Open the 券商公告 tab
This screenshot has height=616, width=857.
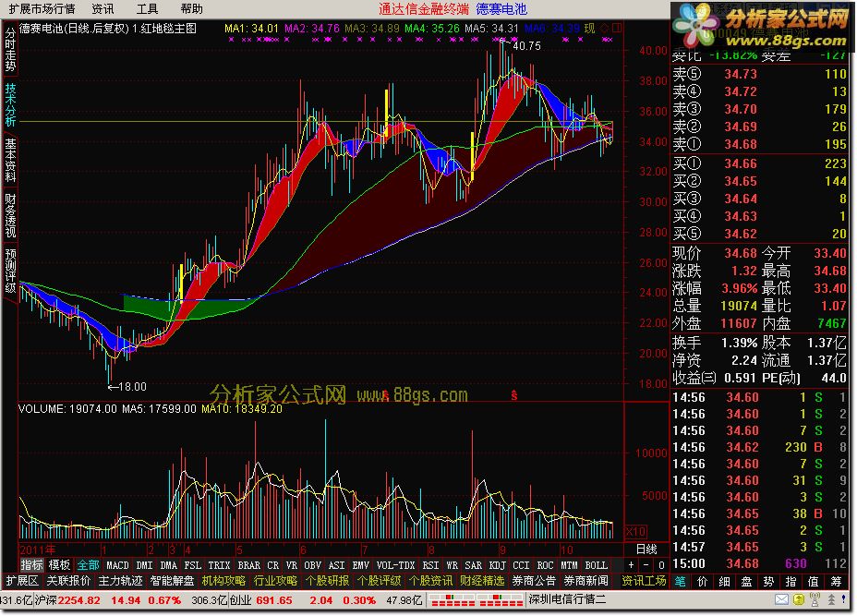534,581
